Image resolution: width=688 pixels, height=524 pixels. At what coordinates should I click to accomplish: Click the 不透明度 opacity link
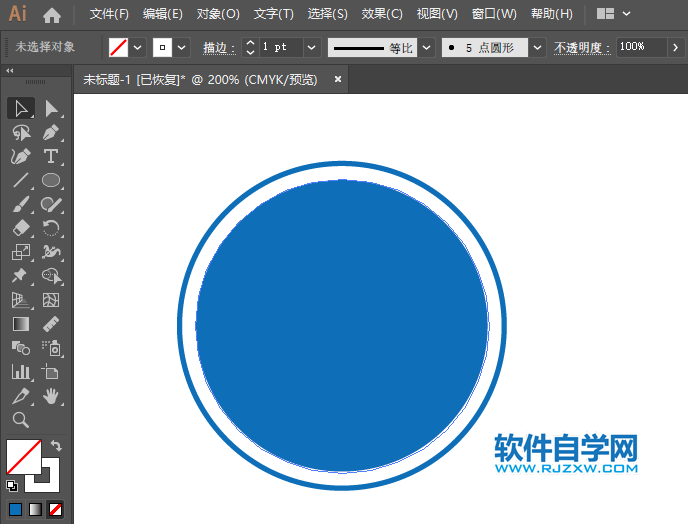click(x=583, y=47)
